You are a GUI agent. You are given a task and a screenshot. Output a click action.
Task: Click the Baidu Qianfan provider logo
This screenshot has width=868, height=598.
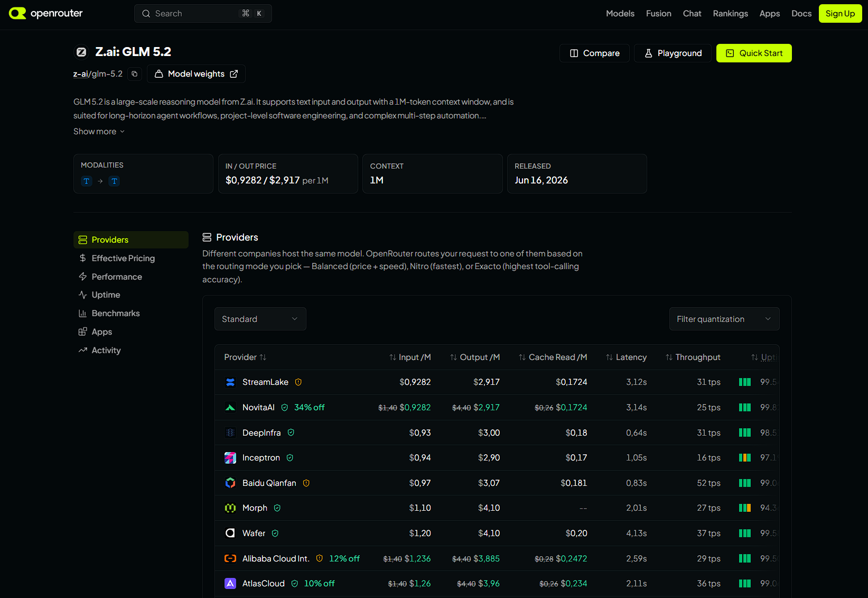click(x=230, y=483)
